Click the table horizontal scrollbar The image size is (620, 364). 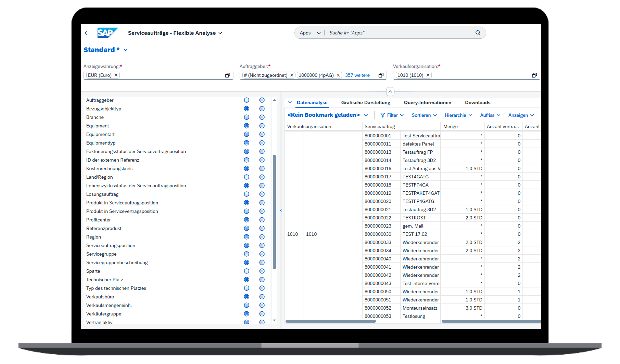tap(331, 321)
